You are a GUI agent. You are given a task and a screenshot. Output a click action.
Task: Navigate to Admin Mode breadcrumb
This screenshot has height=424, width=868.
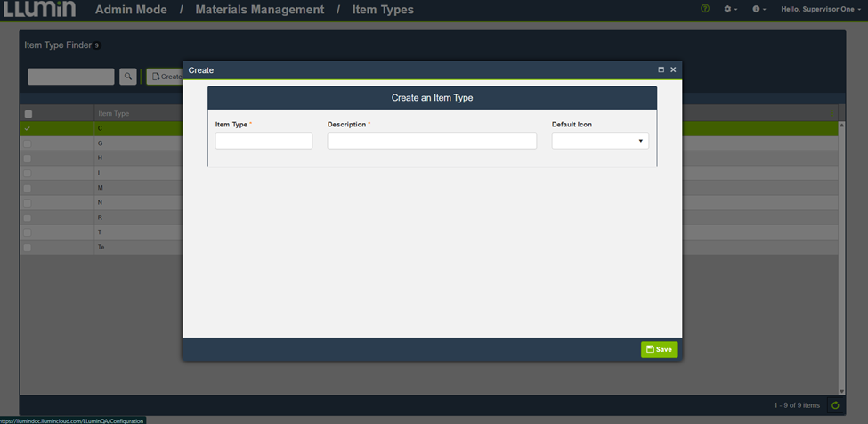tap(131, 10)
